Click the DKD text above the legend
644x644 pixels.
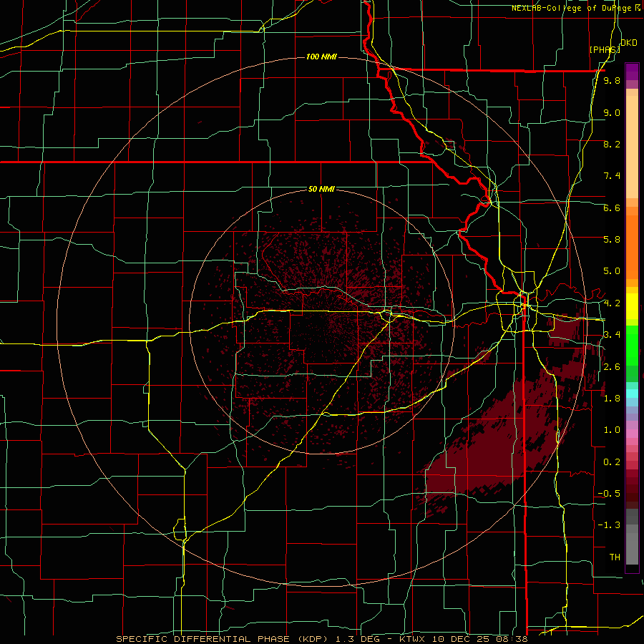628,42
